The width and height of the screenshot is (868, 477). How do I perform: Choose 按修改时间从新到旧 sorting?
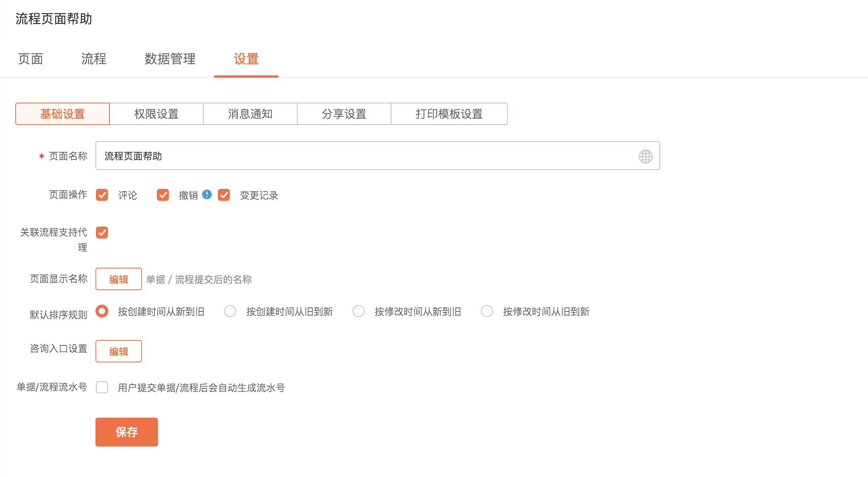point(359,311)
